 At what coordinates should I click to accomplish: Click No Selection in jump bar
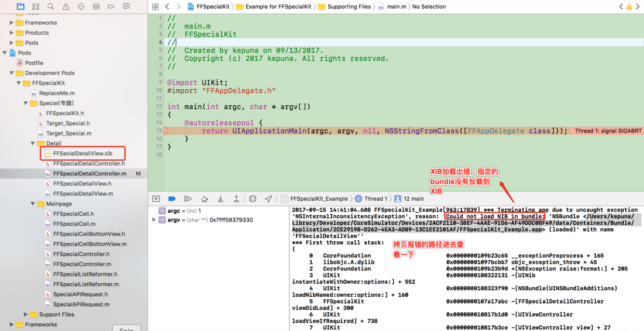429,7
